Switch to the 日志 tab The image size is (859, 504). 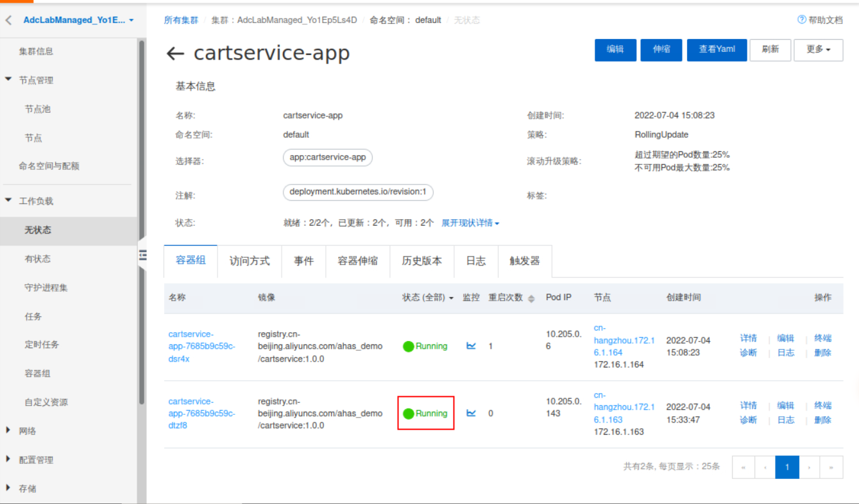coord(476,261)
